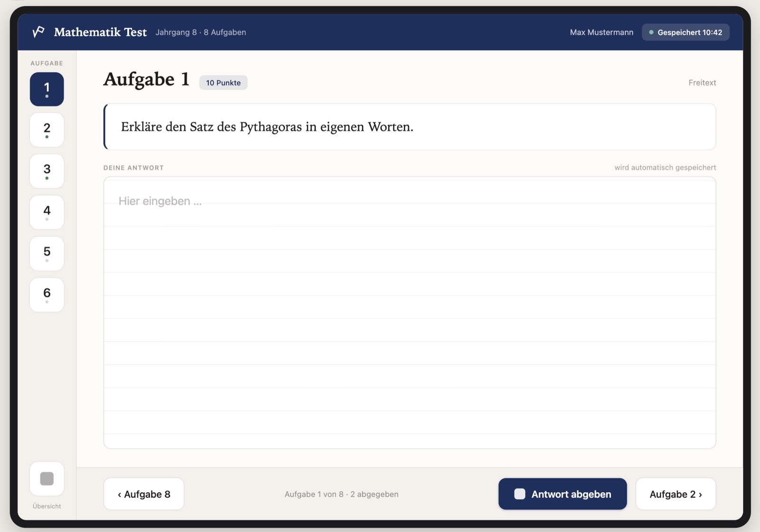The height and width of the screenshot is (532, 760).
Task: Click 'Aufgabe 1 von 8' progress text
Action: point(342,494)
